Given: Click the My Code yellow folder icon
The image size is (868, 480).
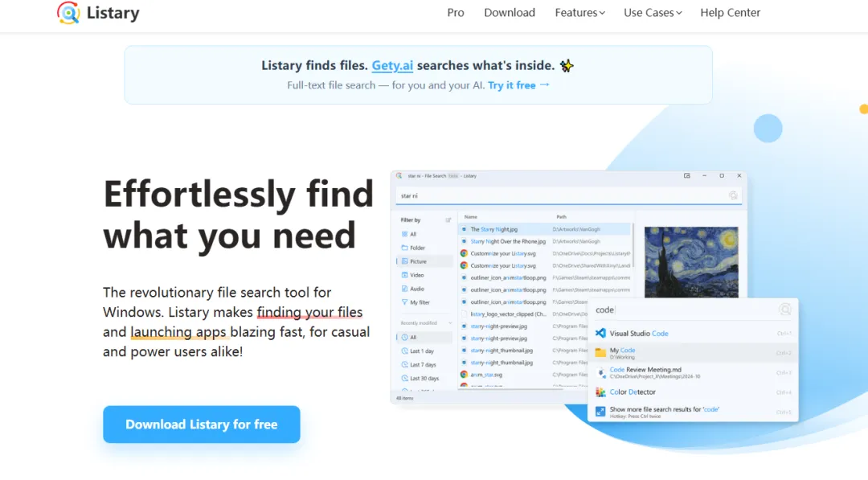Looking at the screenshot, I should pos(600,353).
